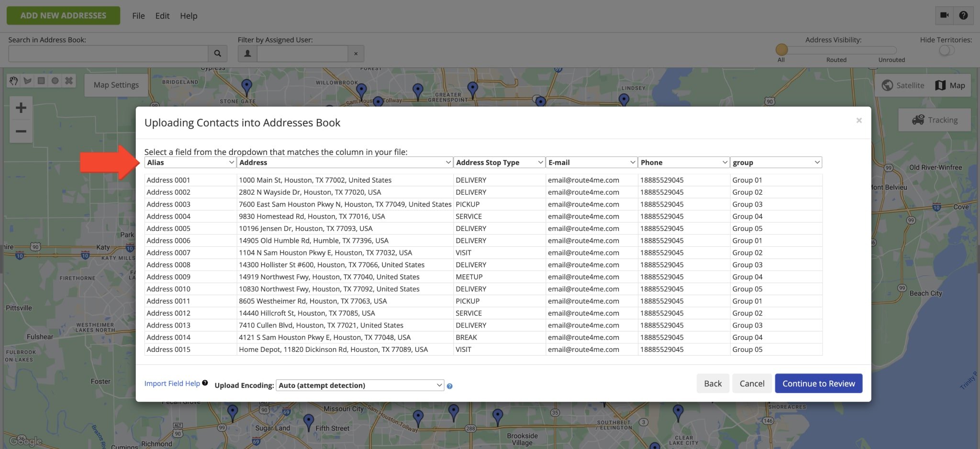980x449 pixels.
Task: Click map pin near Lindsey
Action: coord(624,100)
